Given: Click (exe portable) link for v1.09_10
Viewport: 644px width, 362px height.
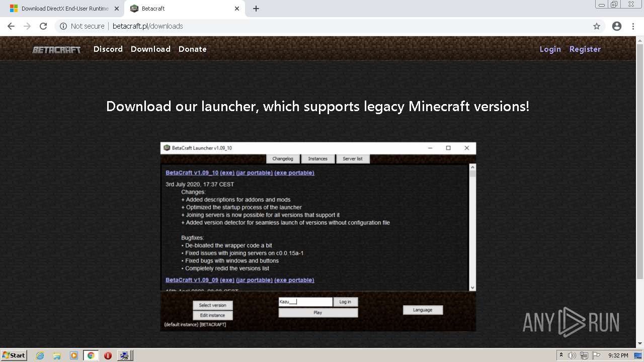Looking at the screenshot, I should (x=294, y=173).
